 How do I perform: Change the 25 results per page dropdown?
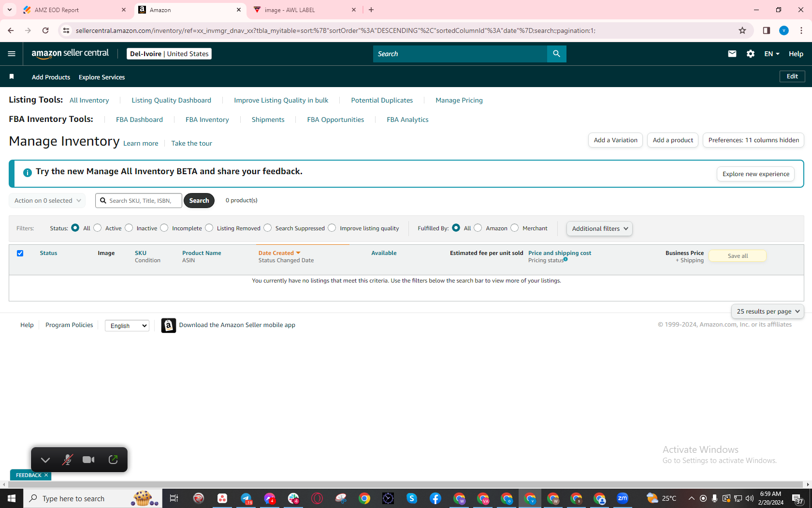(768, 312)
